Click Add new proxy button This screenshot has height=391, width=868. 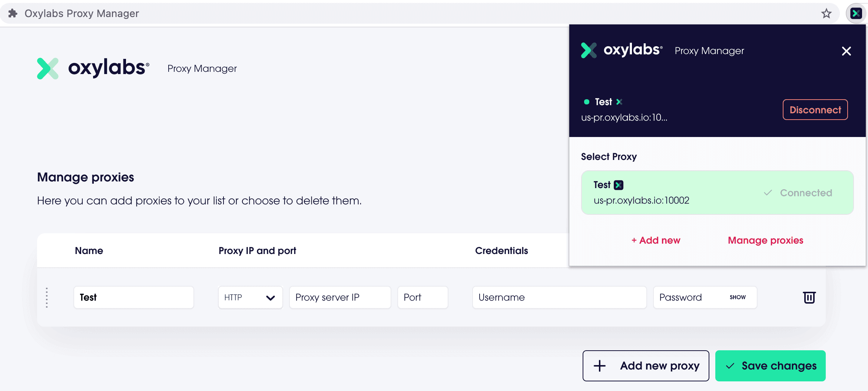click(x=646, y=366)
